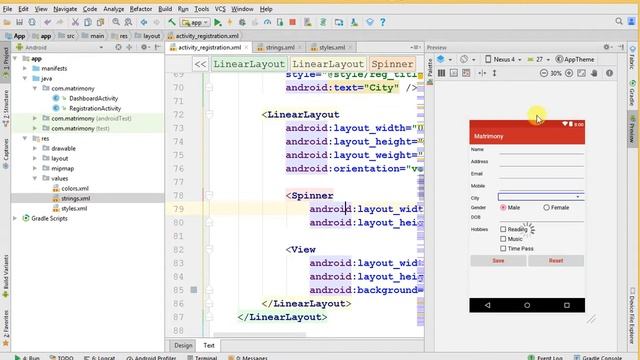640x360 pixels.
Task: Click the Save All icon in the toolbar
Action: (19, 22)
